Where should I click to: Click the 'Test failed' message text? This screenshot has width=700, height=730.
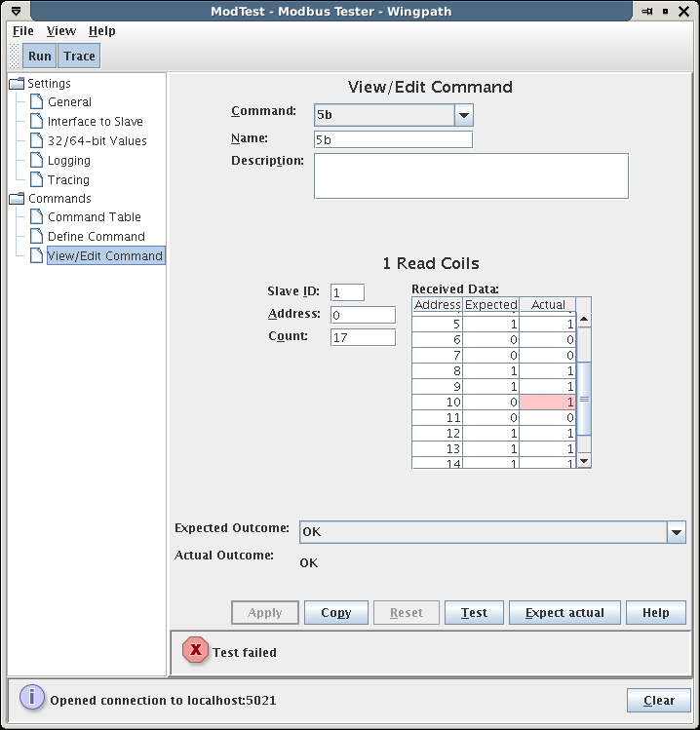[245, 652]
